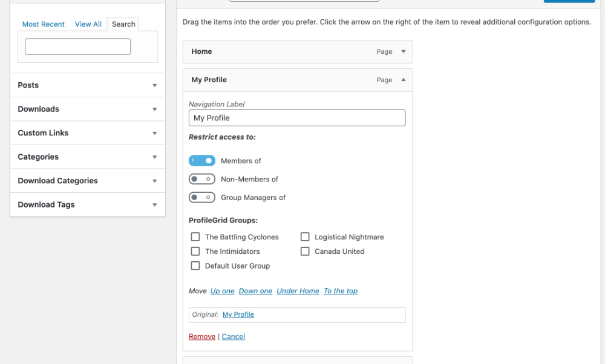Check the Canada United group
The width and height of the screenshot is (605, 364).
pos(305,252)
